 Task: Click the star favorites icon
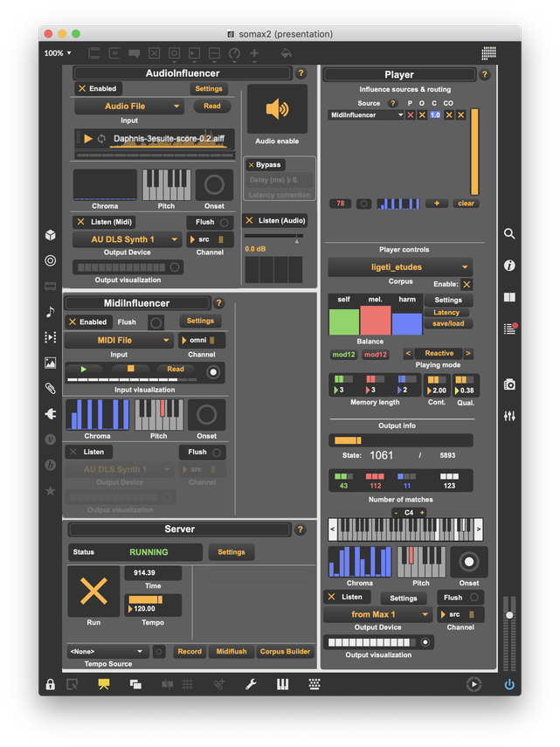click(x=50, y=491)
